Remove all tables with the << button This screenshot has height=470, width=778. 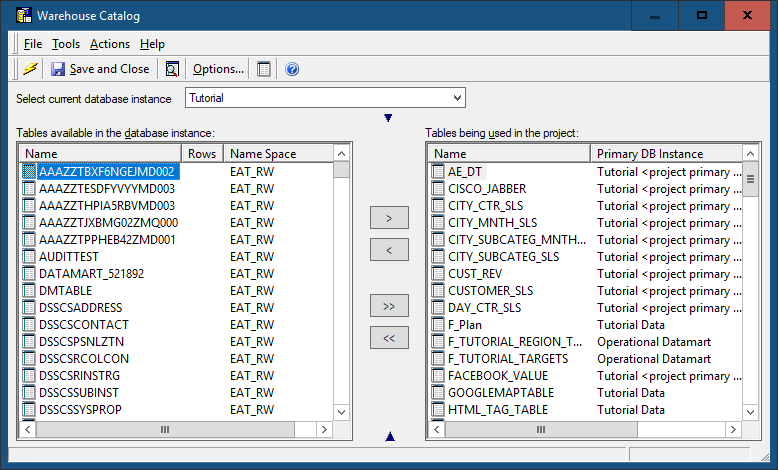click(x=389, y=338)
